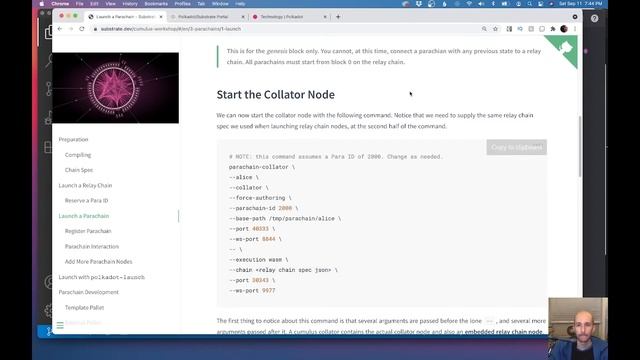This screenshot has height=360, width=640.
Task: Toggle sidebar with hamburger menu icon
Action: pos(60,325)
